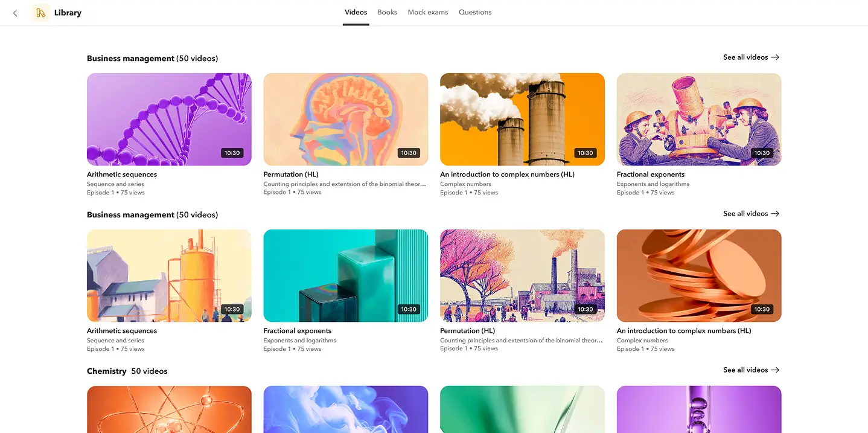The image size is (868, 433).
Task: Click 'Arithmetic sequences' under the orange silo painting
Action: 122,331
